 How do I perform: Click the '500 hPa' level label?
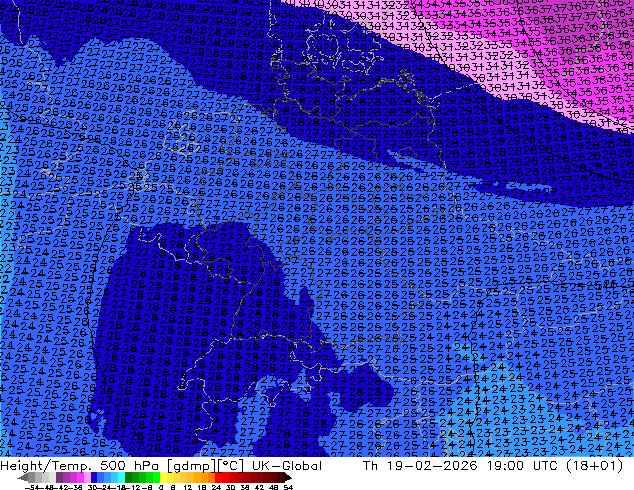pyautogui.click(x=130, y=466)
